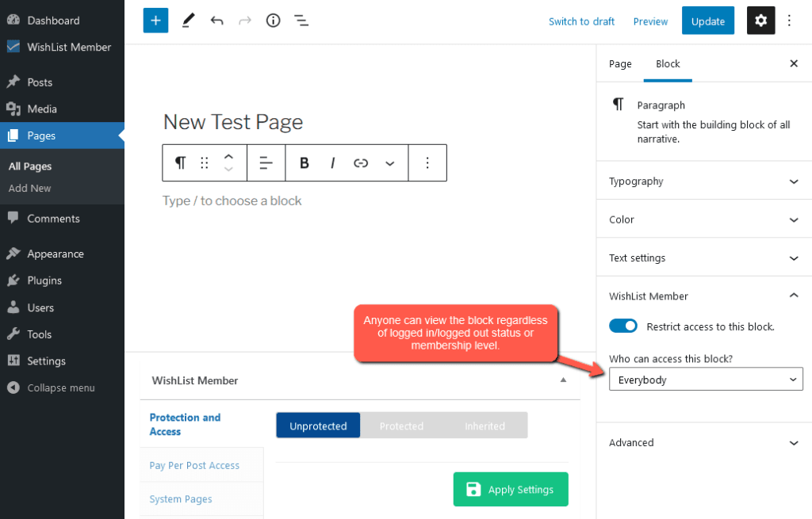The height and width of the screenshot is (519, 812).
Task: Expand the Typography panel
Action: (x=704, y=181)
